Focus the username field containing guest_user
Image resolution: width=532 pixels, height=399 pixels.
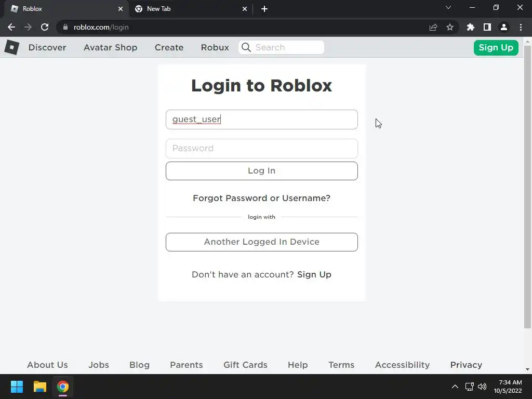click(x=262, y=119)
